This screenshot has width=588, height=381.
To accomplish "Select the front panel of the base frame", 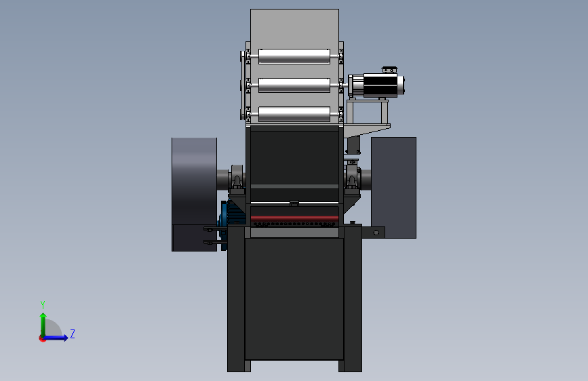I will tap(294, 299).
